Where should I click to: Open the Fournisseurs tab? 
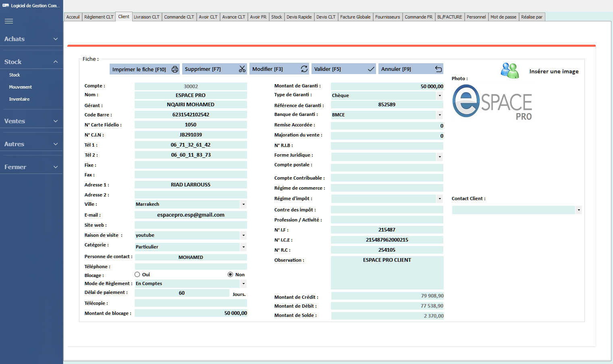tap(388, 17)
